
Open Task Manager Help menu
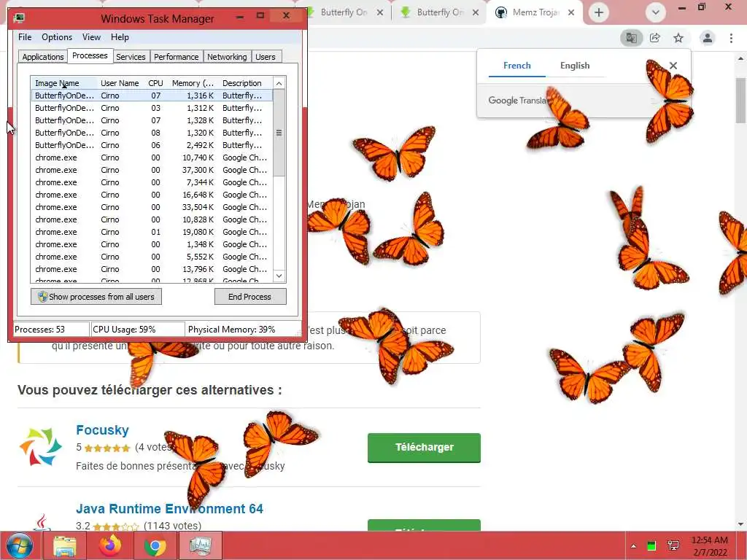120,37
